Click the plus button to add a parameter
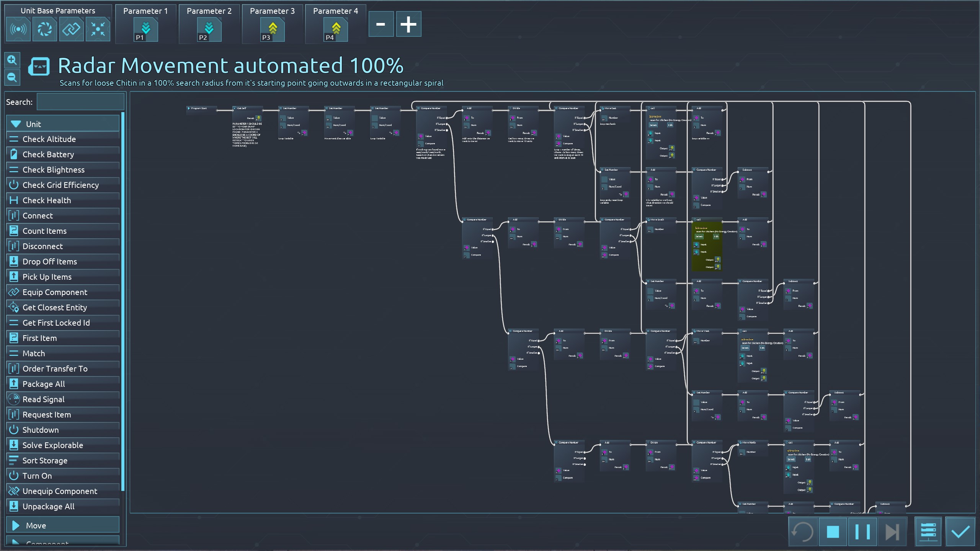This screenshot has width=980, height=551. tap(408, 24)
